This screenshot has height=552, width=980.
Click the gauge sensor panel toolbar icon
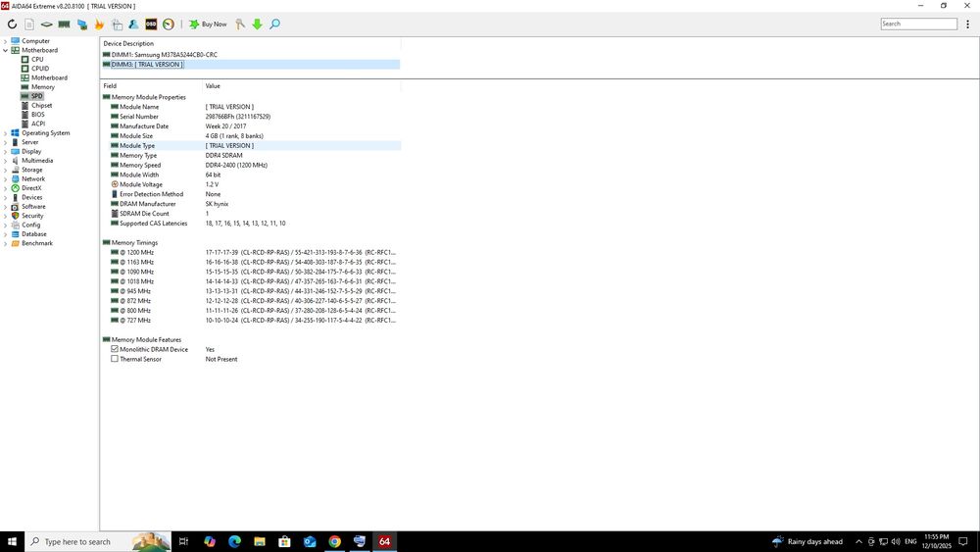169,25
